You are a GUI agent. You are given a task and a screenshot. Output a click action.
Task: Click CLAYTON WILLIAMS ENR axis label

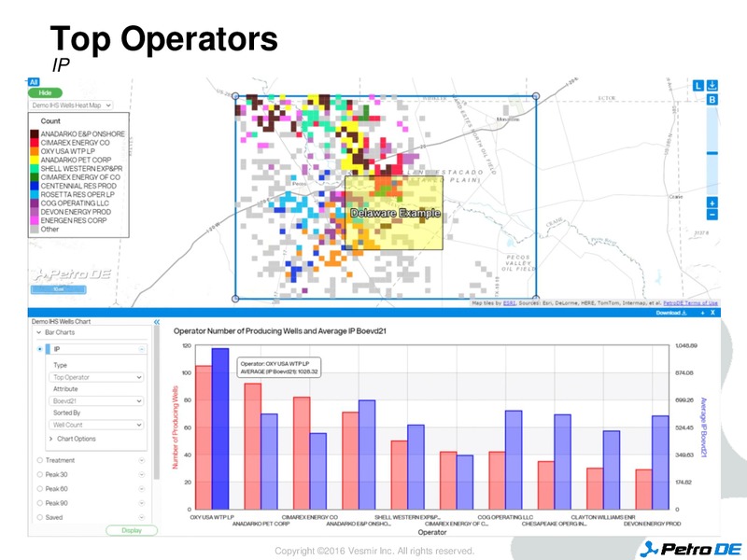[603, 517]
